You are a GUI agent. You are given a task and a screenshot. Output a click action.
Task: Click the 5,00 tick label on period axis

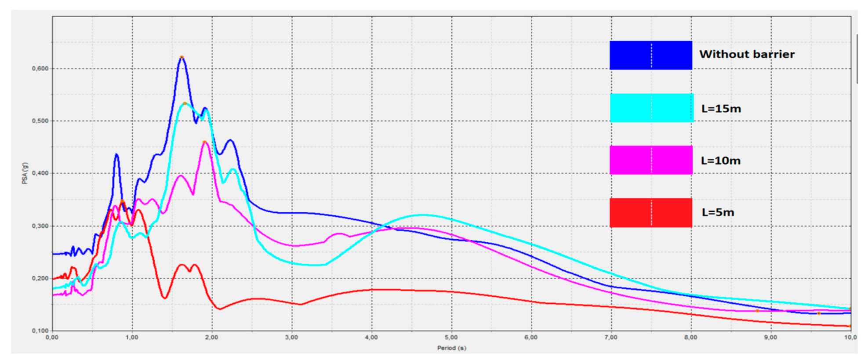click(x=451, y=338)
